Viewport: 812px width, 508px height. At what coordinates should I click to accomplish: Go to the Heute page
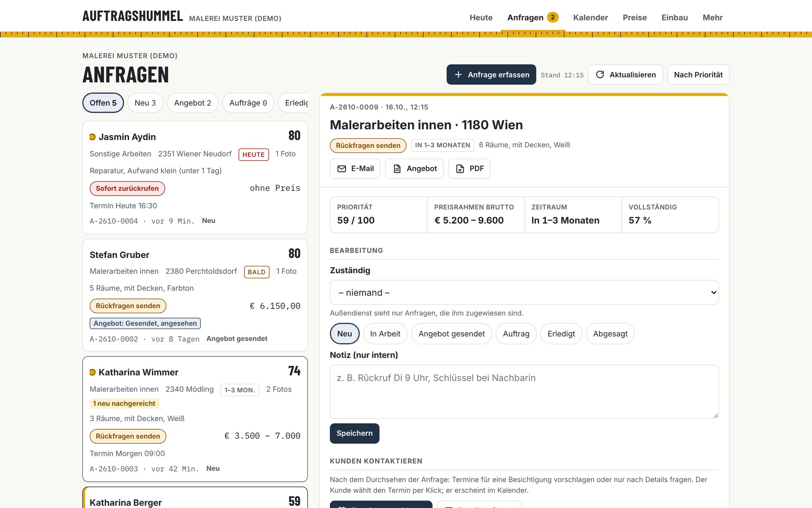click(x=481, y=17)
